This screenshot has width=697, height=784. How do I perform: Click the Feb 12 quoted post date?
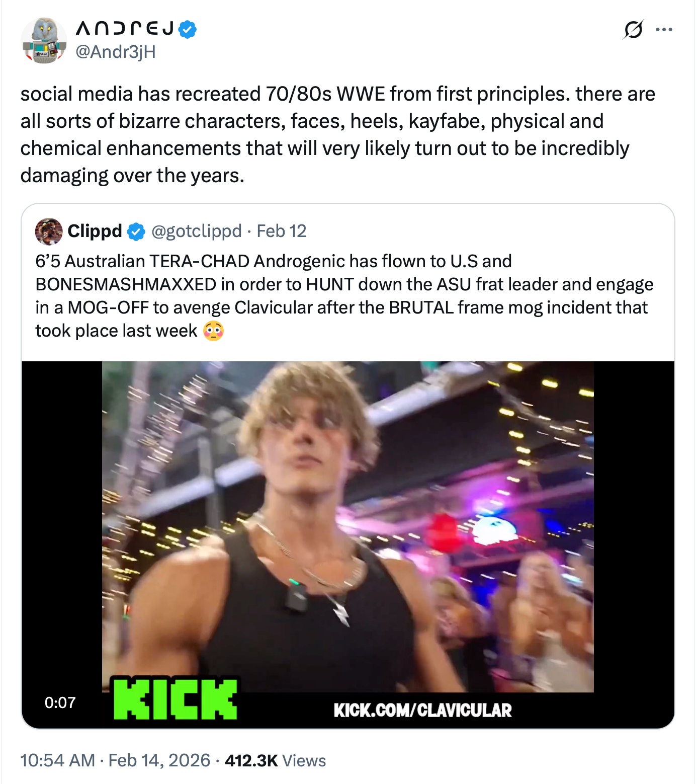click(281, 231)
